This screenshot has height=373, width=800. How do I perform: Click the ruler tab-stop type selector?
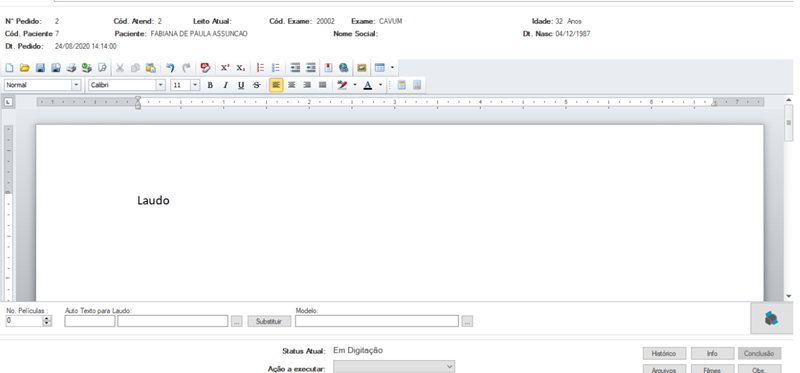[9, 102]
